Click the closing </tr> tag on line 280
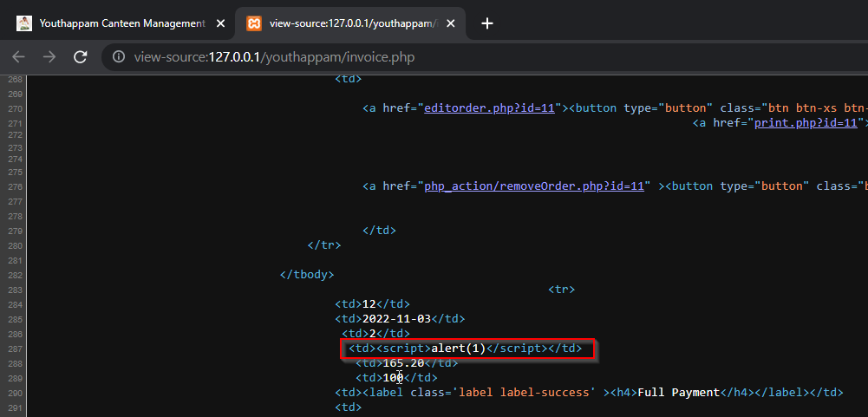This screenshot has height=417, width=868. coord(324,244)
